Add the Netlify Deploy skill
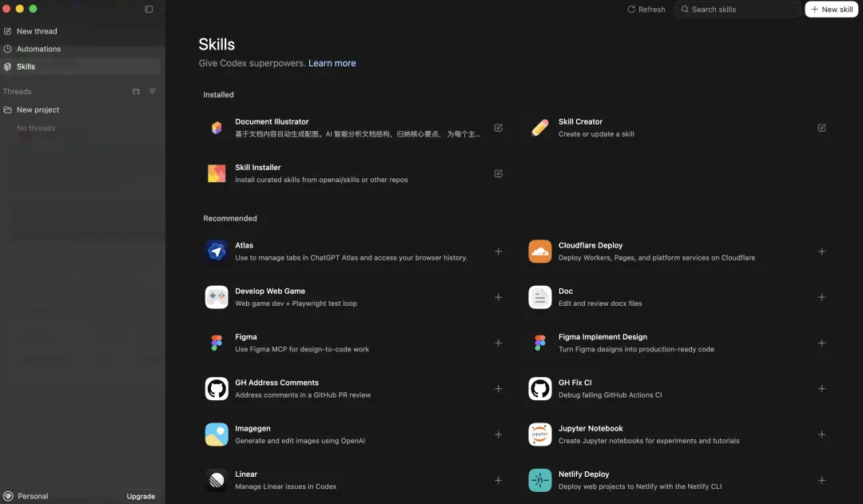Viewport: 863px width, 504px height. 821,480
